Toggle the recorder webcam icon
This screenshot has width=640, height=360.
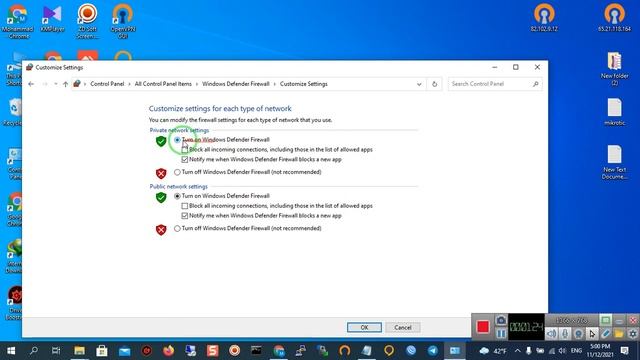(x=578, y=333)
